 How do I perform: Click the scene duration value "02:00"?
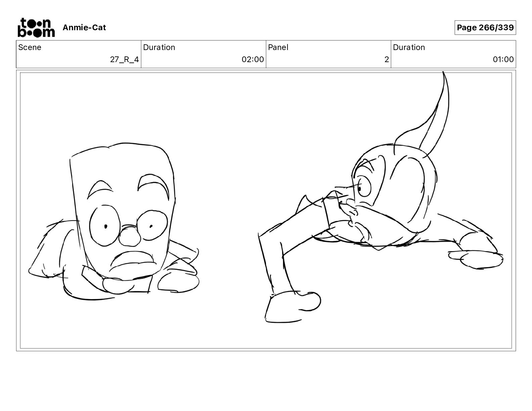(253, 59)
